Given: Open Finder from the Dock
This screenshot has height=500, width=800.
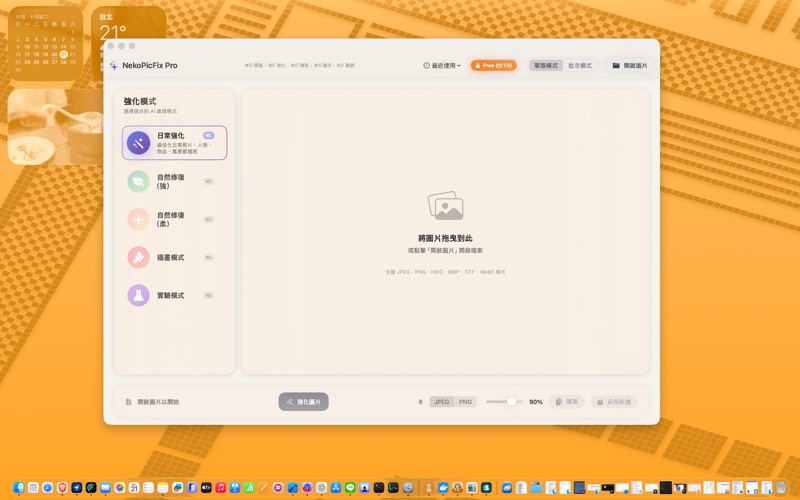Looking at the screenshot, I should pyautogui.click(x=19, y=487).
